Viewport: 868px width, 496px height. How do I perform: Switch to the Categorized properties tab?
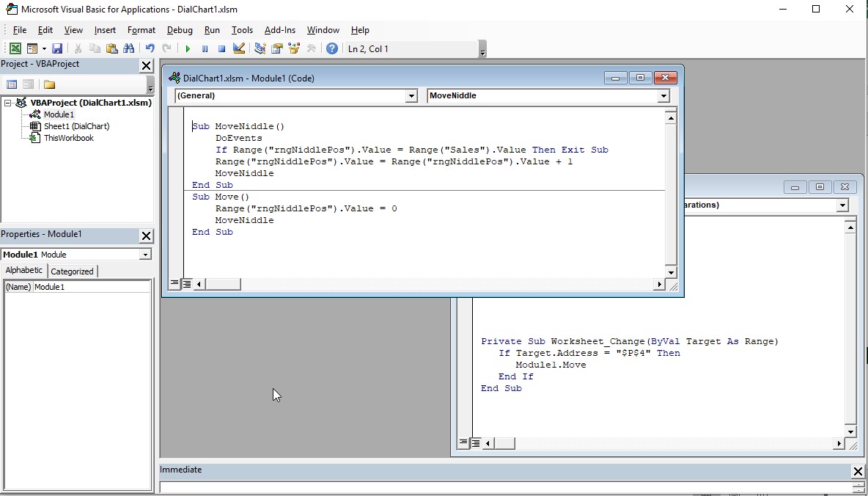tap(72, 271)
